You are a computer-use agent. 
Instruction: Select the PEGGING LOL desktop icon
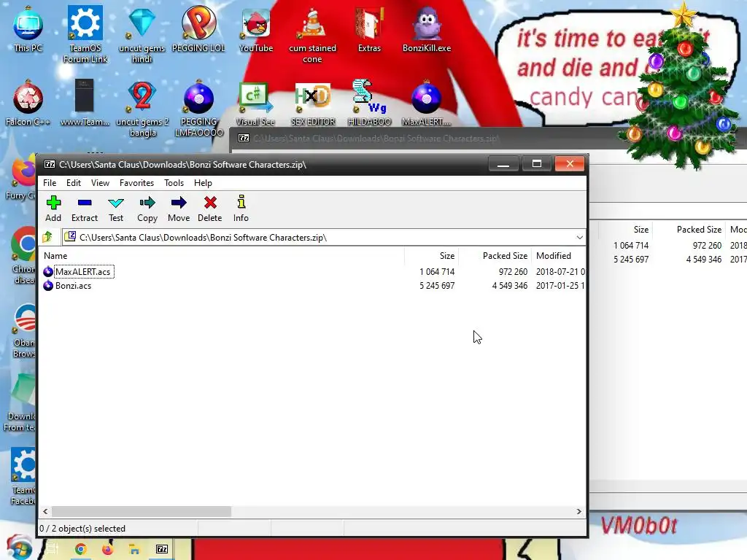198,29
